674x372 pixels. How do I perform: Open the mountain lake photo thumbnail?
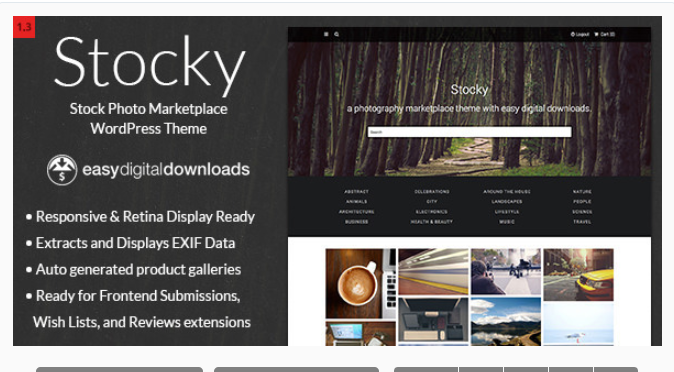(506, 322)
